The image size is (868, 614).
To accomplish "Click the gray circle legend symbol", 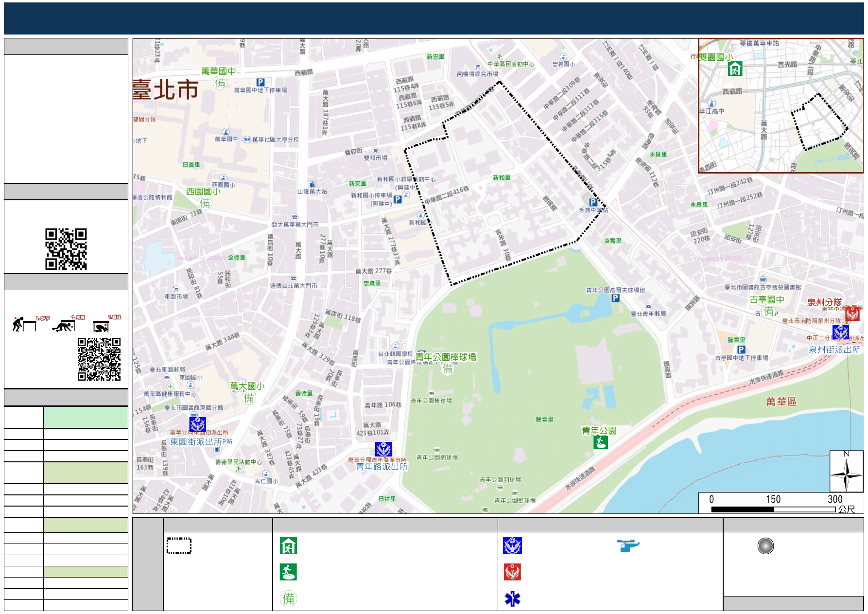I will 765,546.
